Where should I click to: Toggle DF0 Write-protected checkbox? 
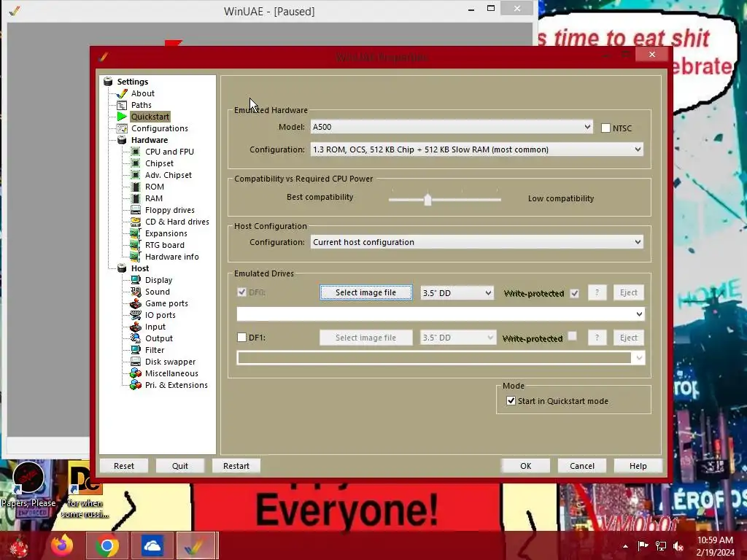(x=575, y=293)
